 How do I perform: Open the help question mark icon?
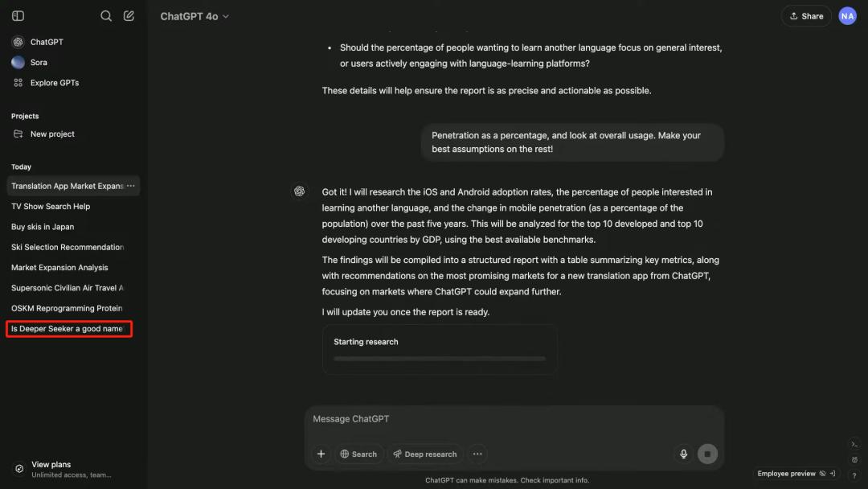click(854, 475)
